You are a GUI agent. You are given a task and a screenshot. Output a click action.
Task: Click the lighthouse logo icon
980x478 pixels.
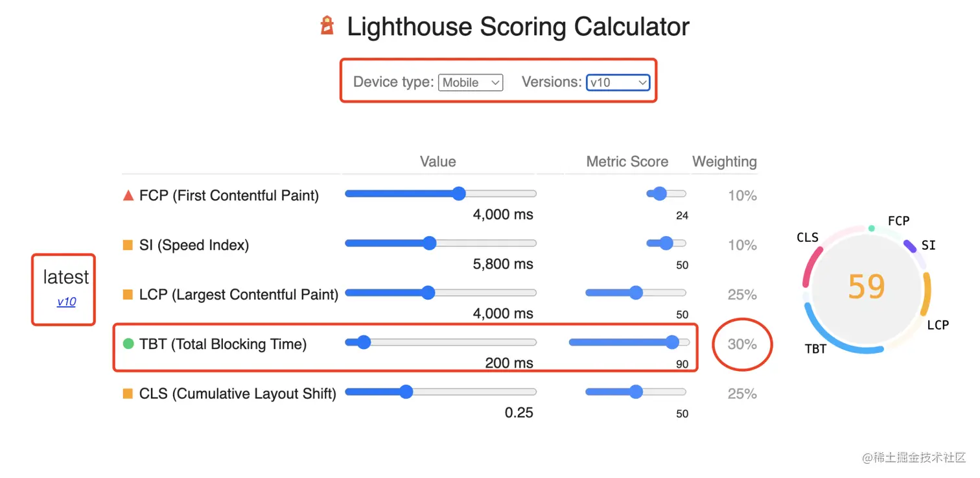pos(328,26)
